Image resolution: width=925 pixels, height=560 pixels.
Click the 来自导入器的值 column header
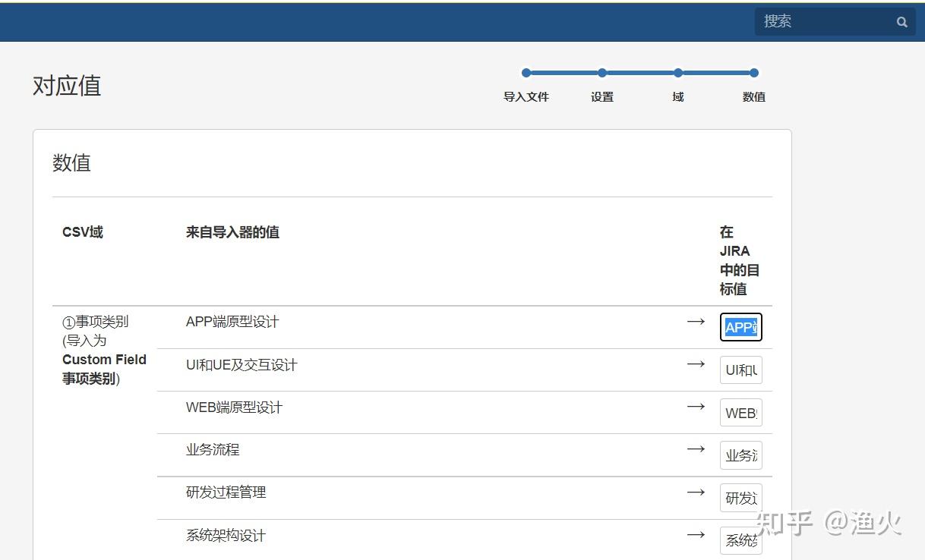[x=232, y=232]
